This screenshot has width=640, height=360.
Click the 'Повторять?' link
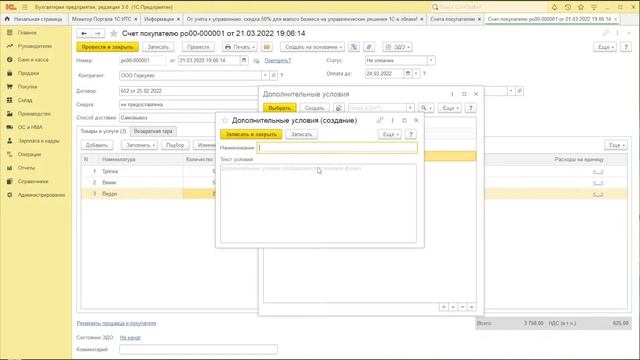coord(278,60)
